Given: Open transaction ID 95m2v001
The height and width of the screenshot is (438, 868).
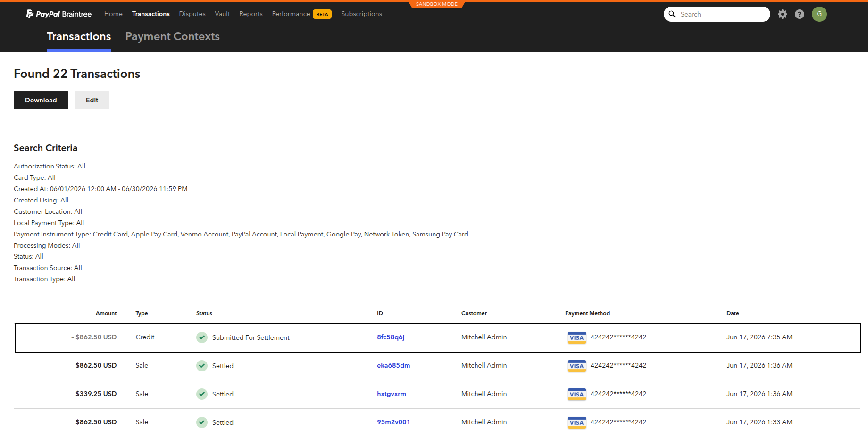Looking at the screenshot, I should click(393, 422).
